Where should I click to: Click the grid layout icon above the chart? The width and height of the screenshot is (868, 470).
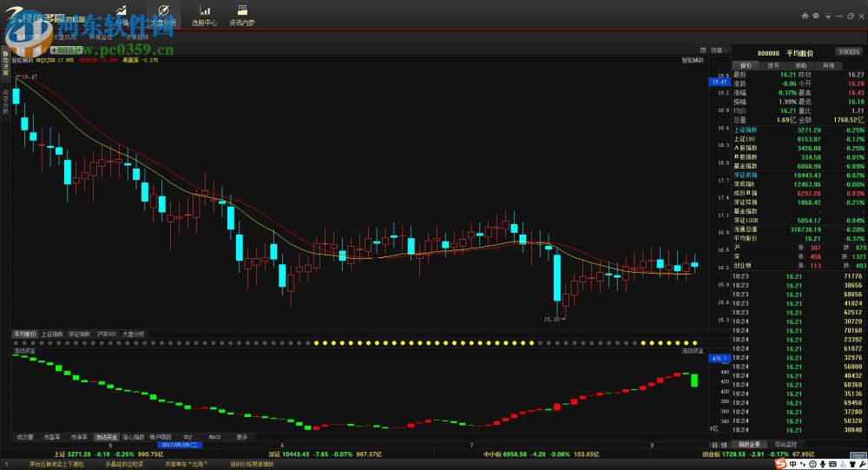coord(703,50)
